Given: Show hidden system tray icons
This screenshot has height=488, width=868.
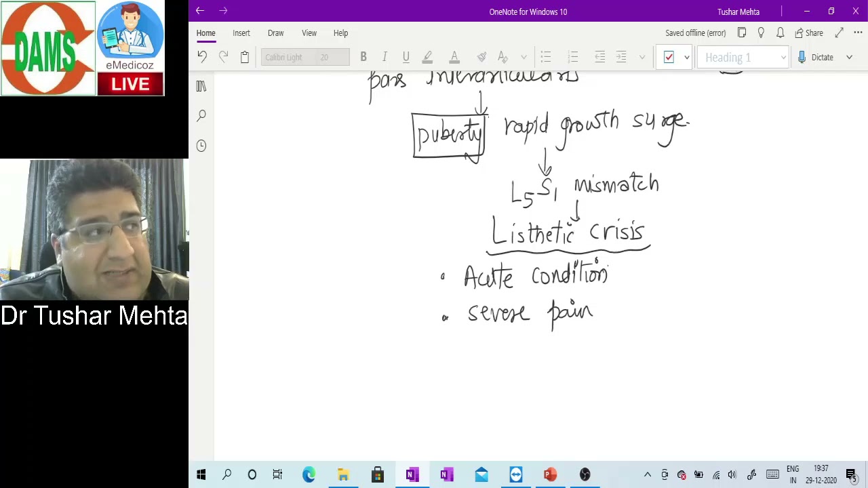Looking at the screenshot, I should 648,475.
